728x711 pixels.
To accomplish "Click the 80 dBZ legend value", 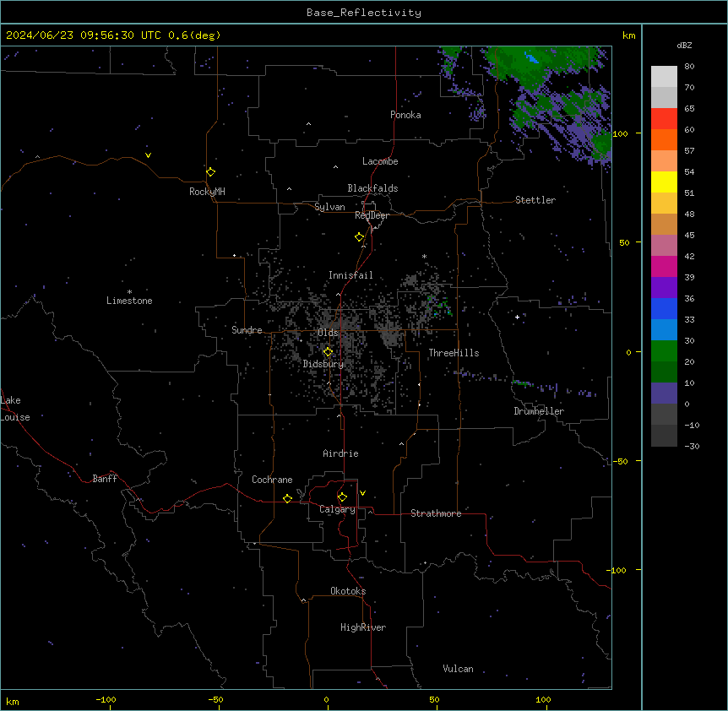I will (x=689, y=67).
